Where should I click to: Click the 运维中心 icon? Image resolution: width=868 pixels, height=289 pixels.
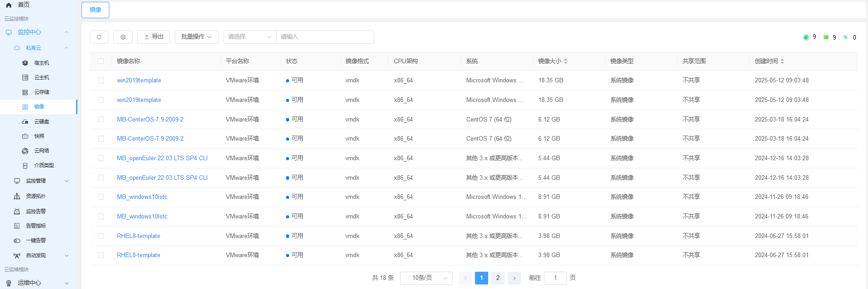(9, 283)
